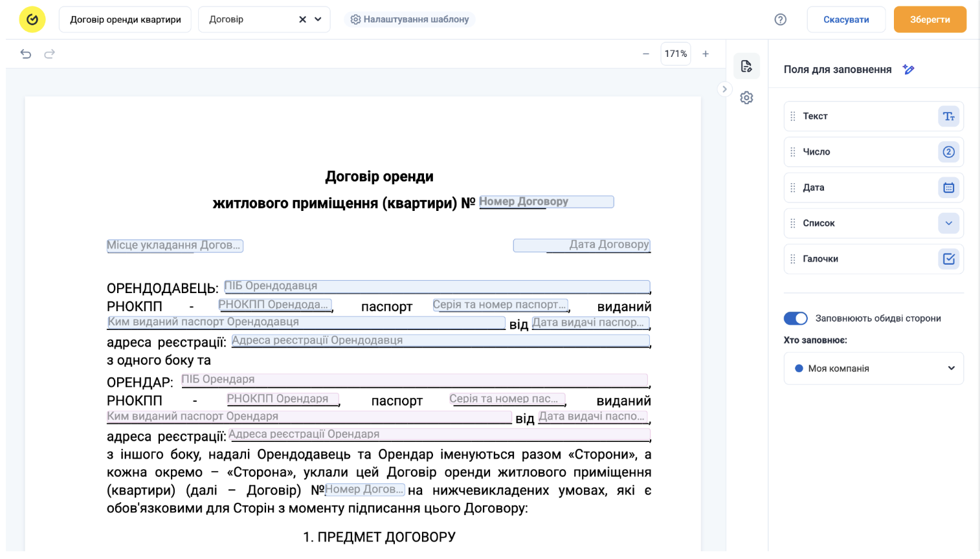Click the magic wand auto-fill icon
980x559 pixels.
coord(909,69)
